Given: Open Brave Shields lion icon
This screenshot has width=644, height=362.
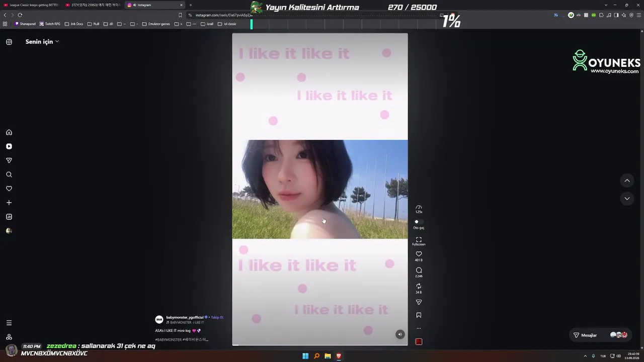Looking at the screenshot, I should 452,15.
